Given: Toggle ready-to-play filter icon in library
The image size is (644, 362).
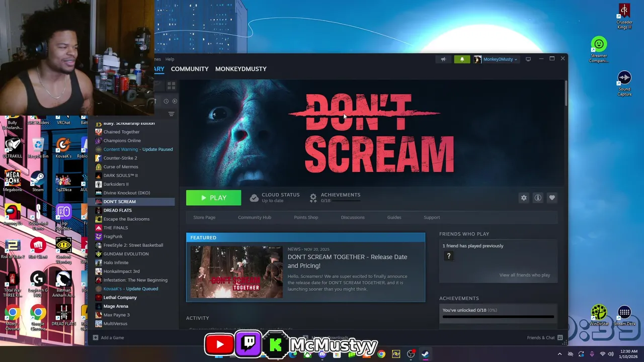Looking at the screenshot, I should 175,101.
